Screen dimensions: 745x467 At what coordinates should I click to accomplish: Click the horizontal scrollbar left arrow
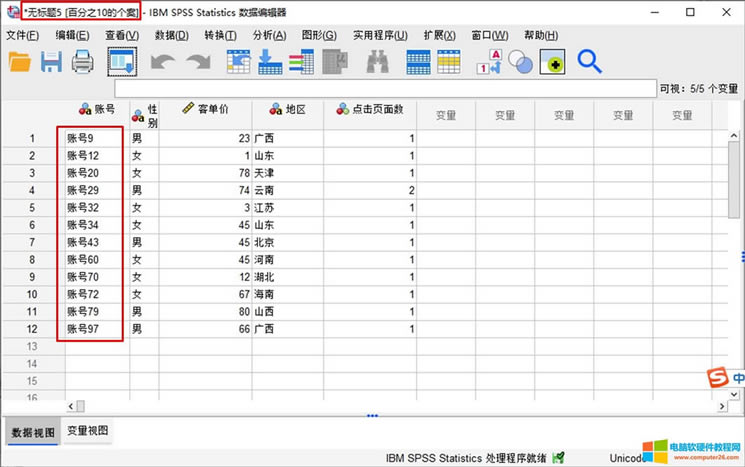point(70,406)
